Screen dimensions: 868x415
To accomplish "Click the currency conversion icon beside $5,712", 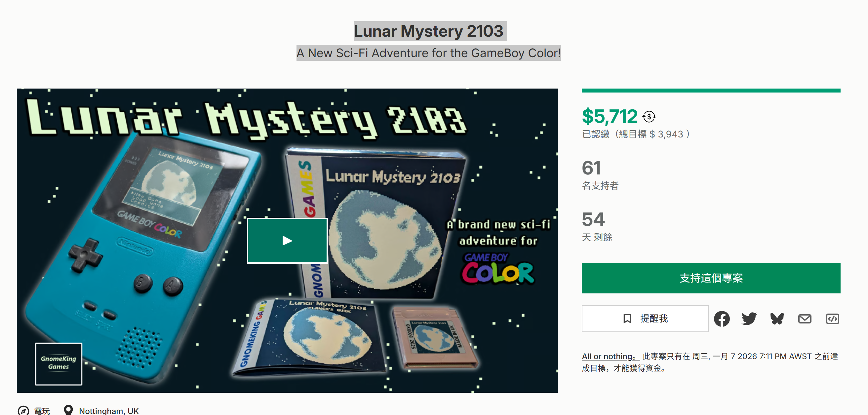I will 649,117.
